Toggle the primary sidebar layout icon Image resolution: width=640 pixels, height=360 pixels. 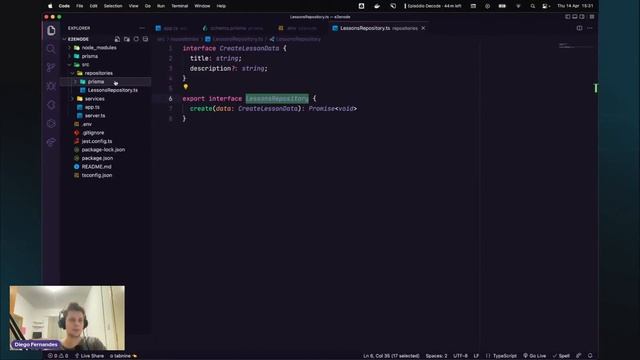pyautogui.click(x=567, y=17)
